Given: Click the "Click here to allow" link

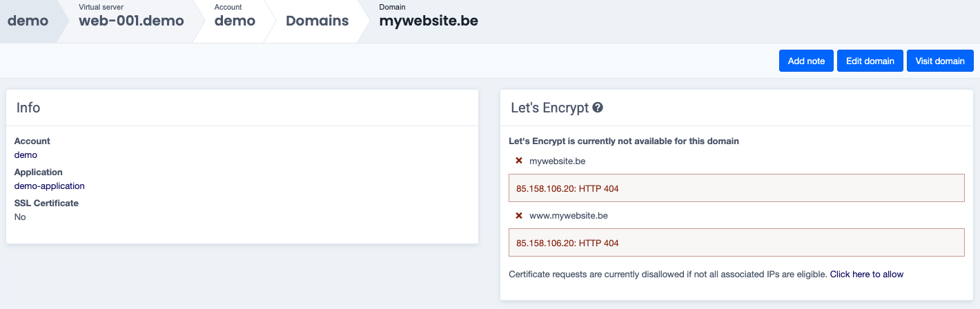Looking at the screenshot, I should point(866,275).
